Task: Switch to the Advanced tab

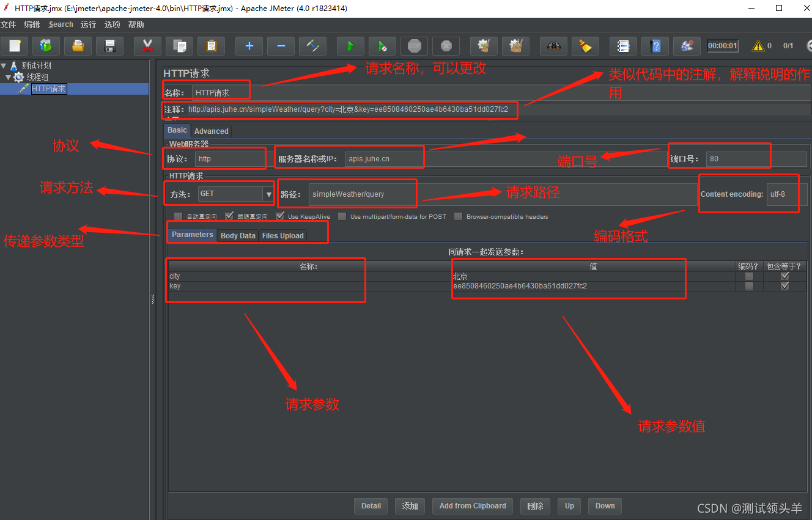Action: tap(212, 131)
